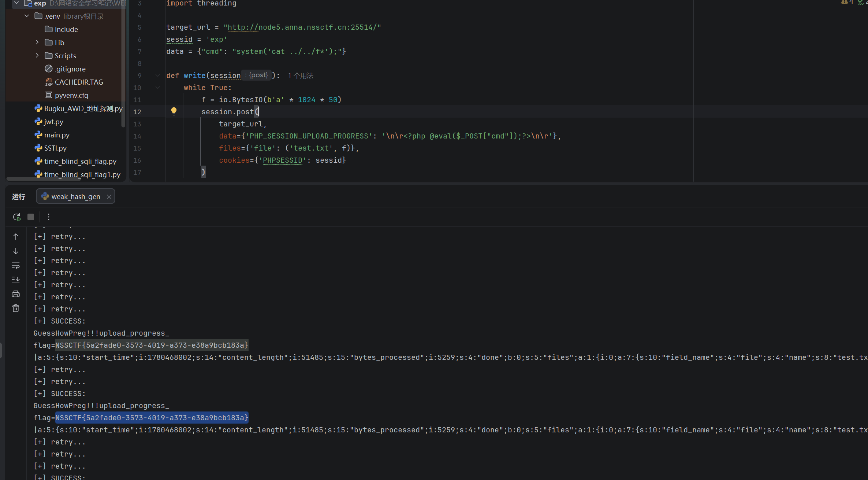Click the sessid variable on line 6
This screenshot has width=868, height=480.
click(179, 39)
